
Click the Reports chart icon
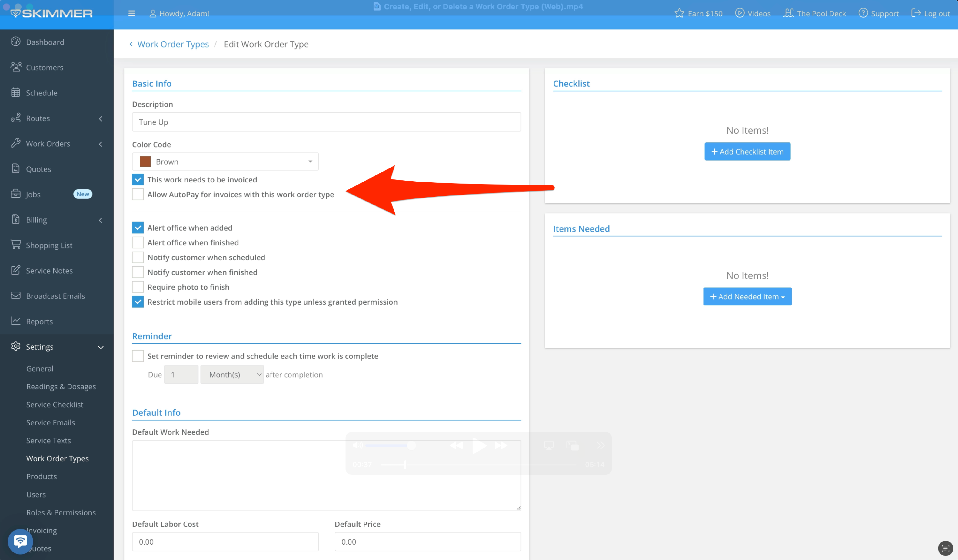[x=16, y=321]
